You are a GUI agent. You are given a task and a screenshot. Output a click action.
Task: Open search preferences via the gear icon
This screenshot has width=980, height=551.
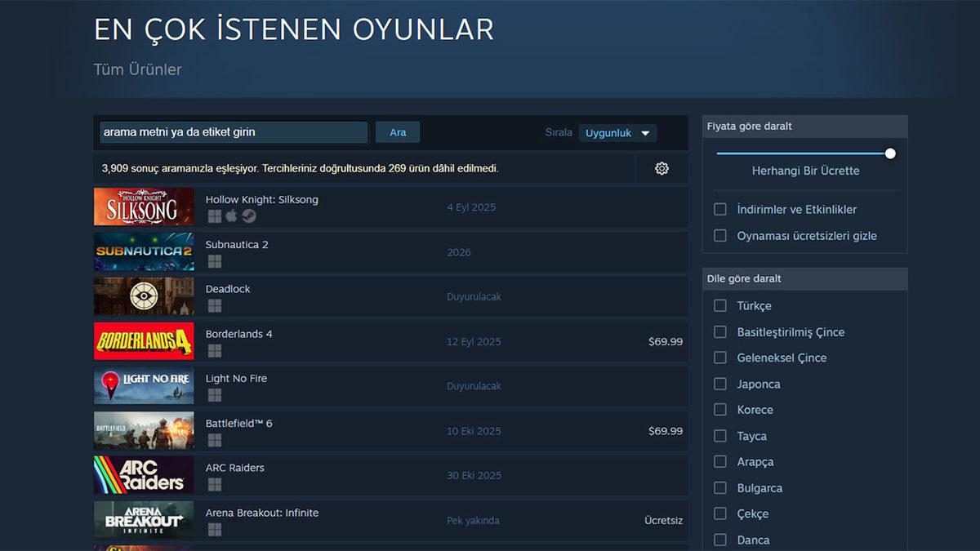click(661, 168)
